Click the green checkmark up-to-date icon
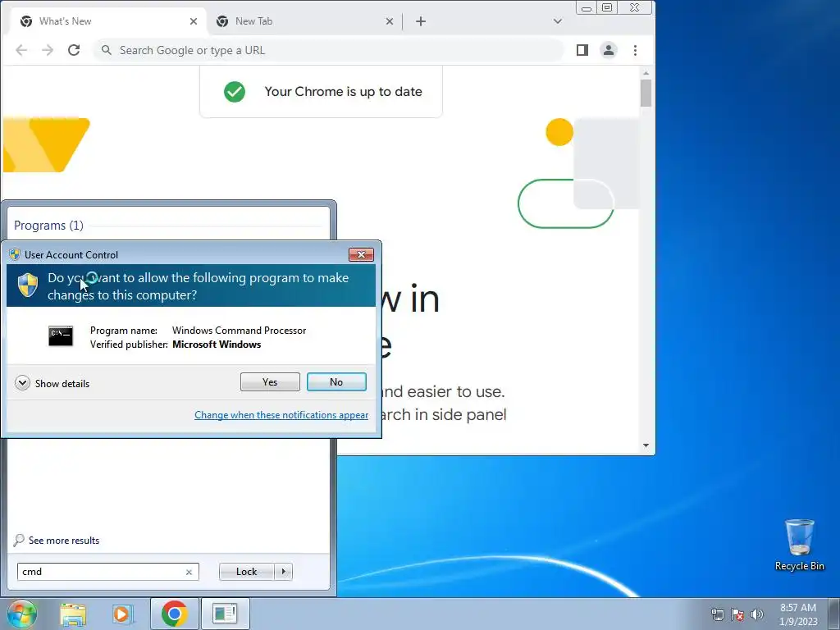The image size is (840, 630). [235, 92]
